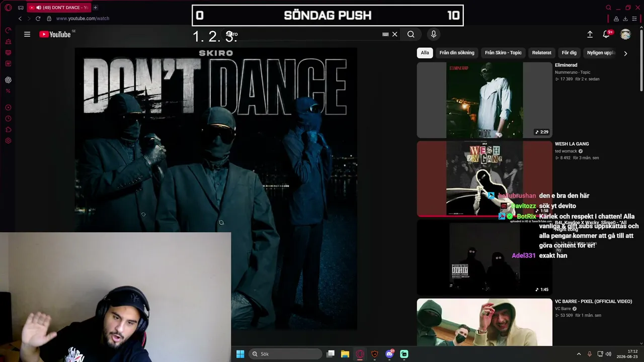Start voice search with microphone
The height and width of the screenshot is (362, 644).
click(x=434, y=34)
